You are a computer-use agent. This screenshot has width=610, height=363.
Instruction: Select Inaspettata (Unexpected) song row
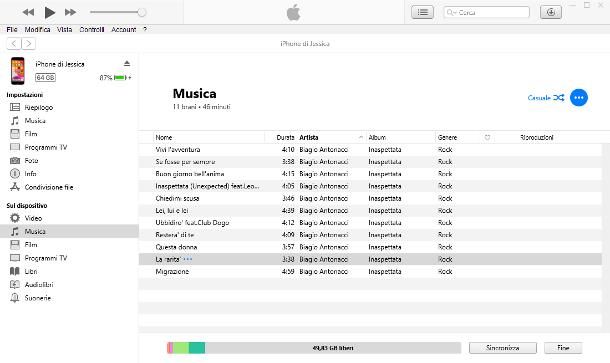point(370,186)
